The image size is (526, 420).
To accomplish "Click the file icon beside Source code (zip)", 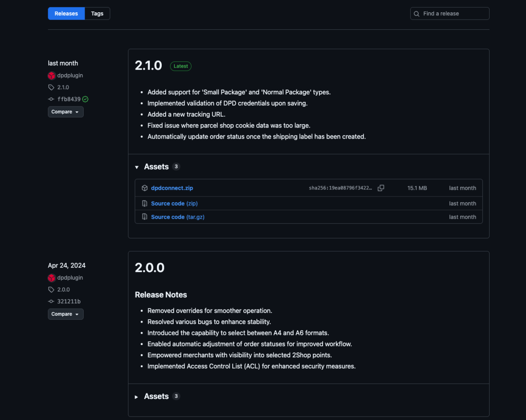I will (x=145, y=203).
